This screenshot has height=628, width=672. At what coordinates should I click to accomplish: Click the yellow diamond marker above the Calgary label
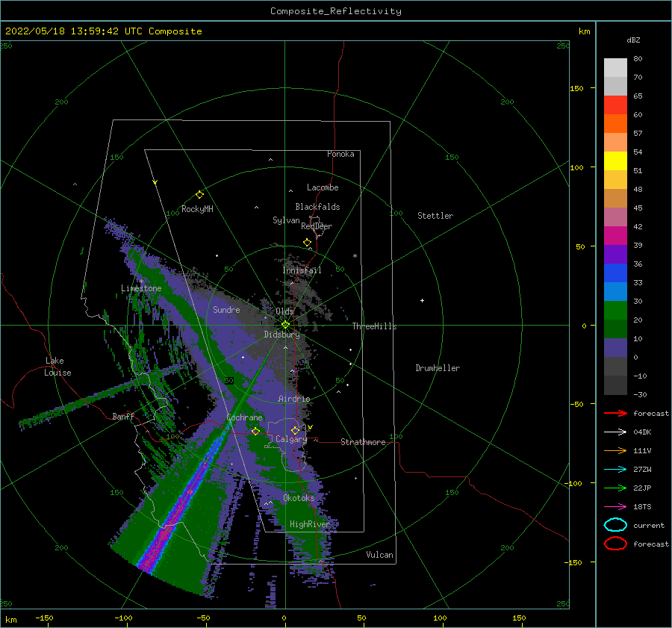point(295,430)
